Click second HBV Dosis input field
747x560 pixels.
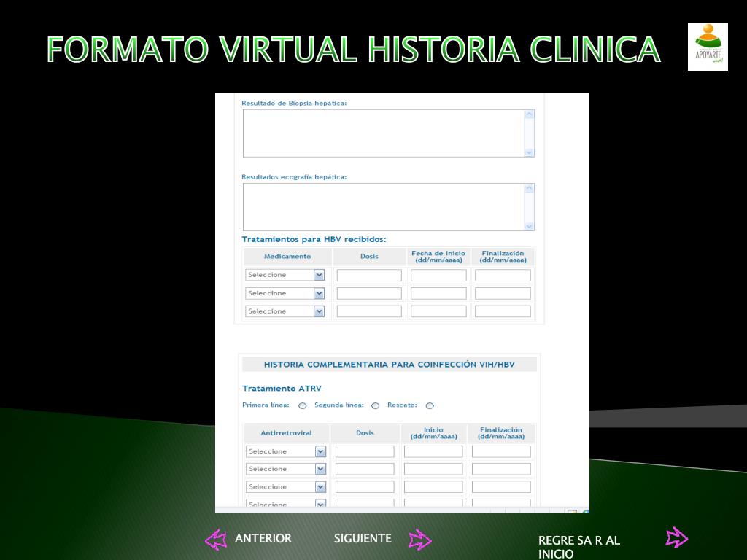369,293
